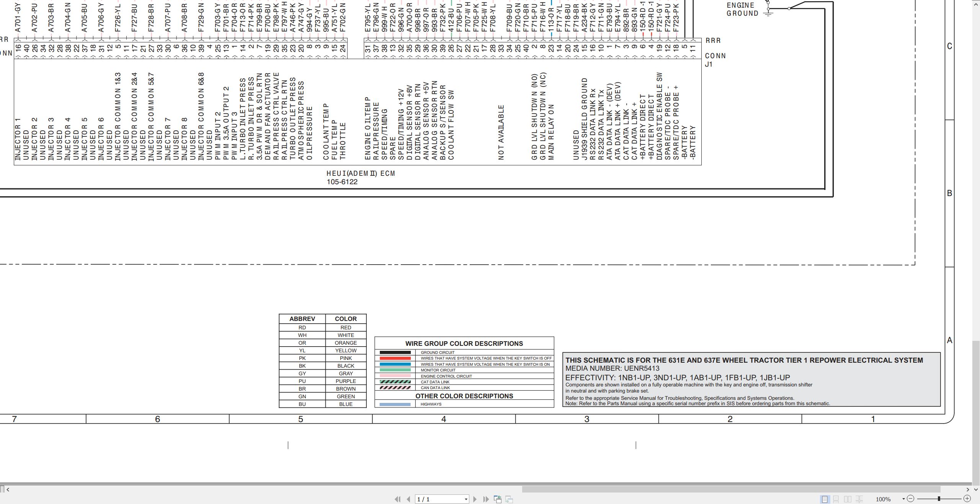
Task: Click the ENGINE GROUND label
Action: click(742, 10)
